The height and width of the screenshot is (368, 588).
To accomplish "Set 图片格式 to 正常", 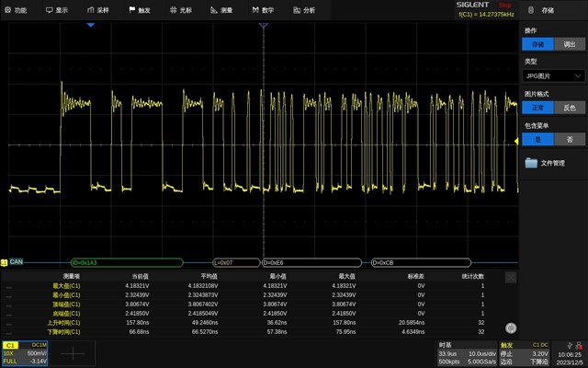I will point(537,108).
